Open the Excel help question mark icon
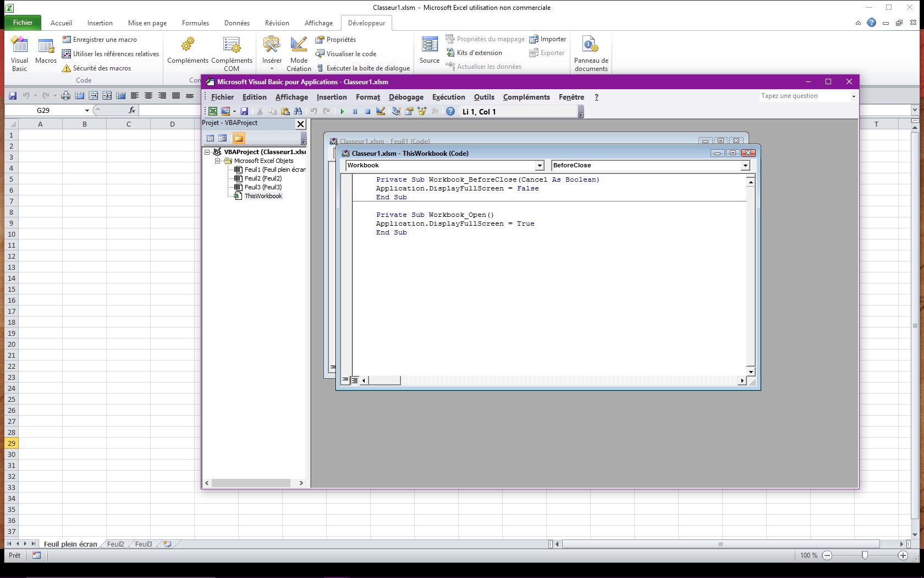Viewport: 924px width, 578px height. [872, 23]
